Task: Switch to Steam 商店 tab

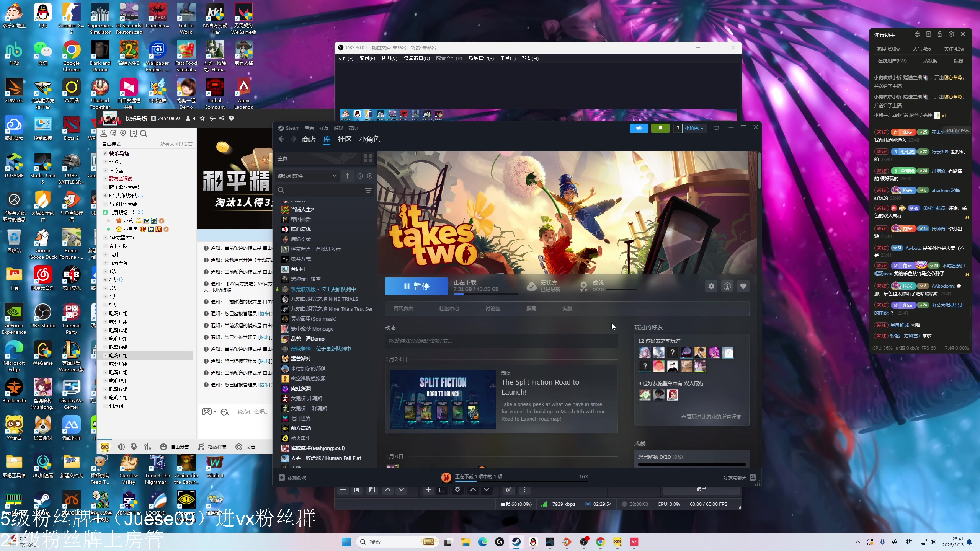Action: [309, 139]
